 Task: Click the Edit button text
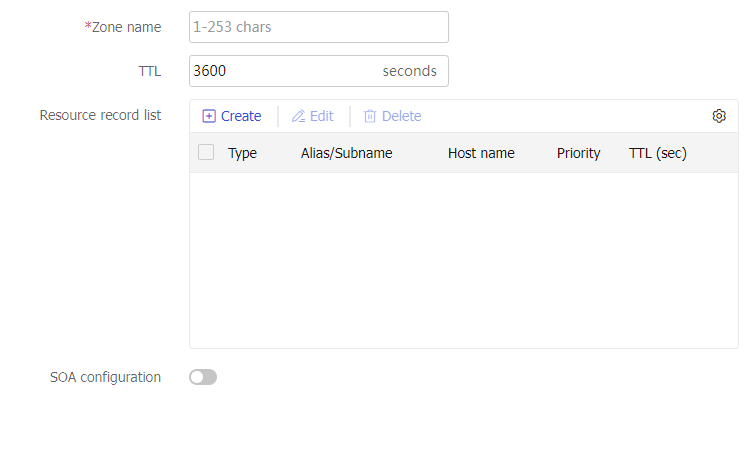pos(321,116)
